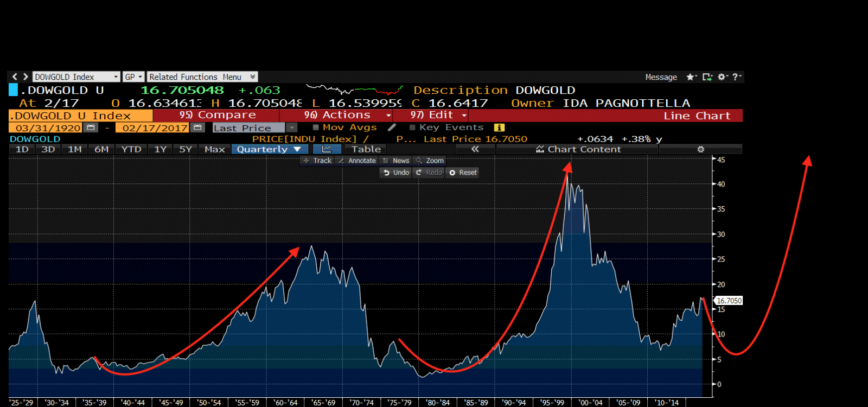Switch to the Table view tab
The height and width of the screenshot is (407, 868).
366,149
